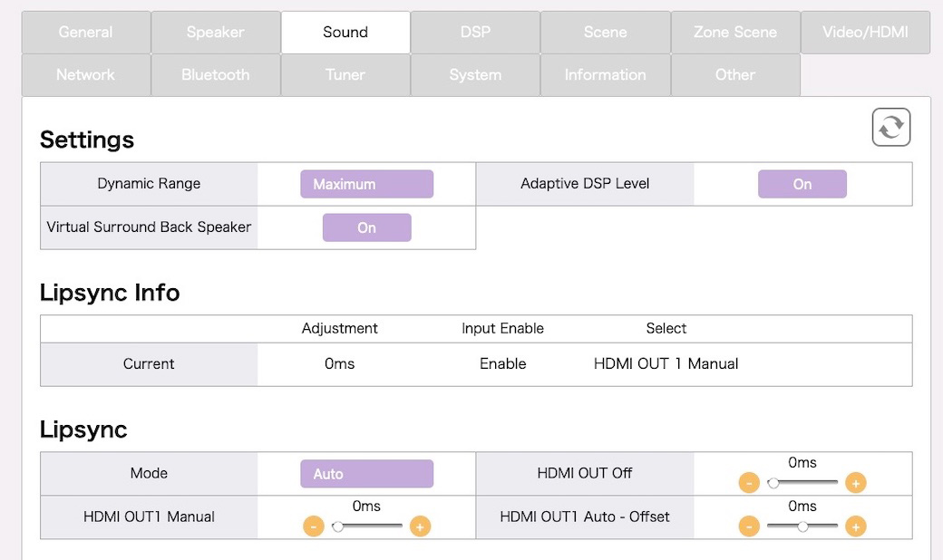
Task: Open the Dynamic Range Maximum dropdown
Action: [367, 184]
